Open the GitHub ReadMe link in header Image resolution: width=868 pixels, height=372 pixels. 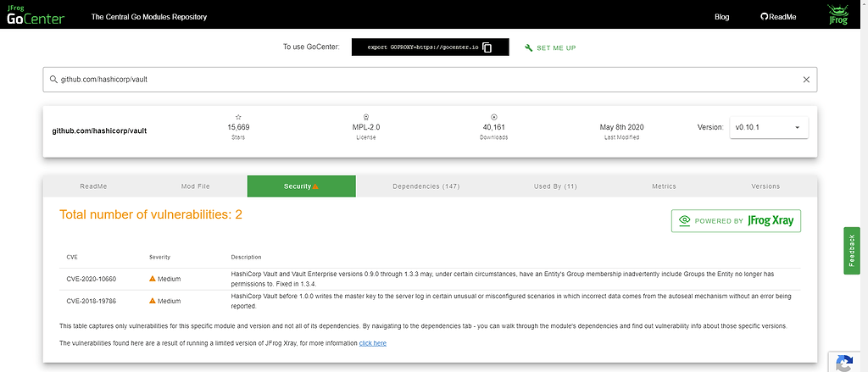(x=778, y=17)
